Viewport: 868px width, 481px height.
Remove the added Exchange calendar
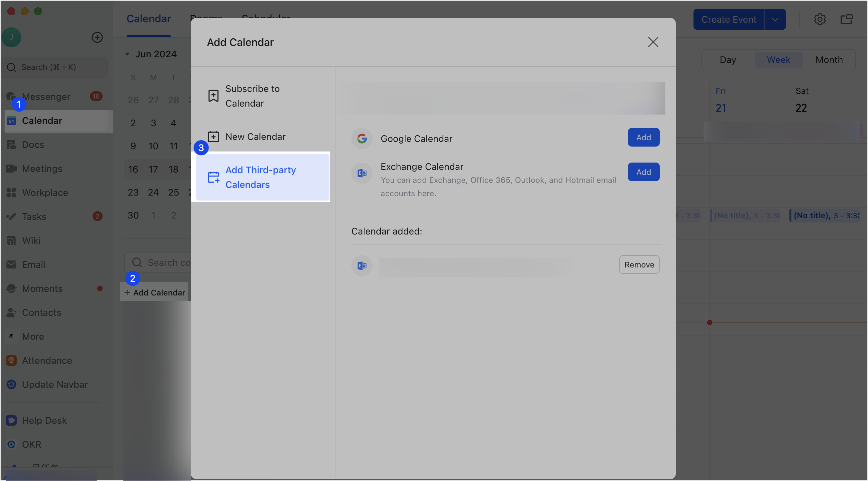[x=639, y=264]
